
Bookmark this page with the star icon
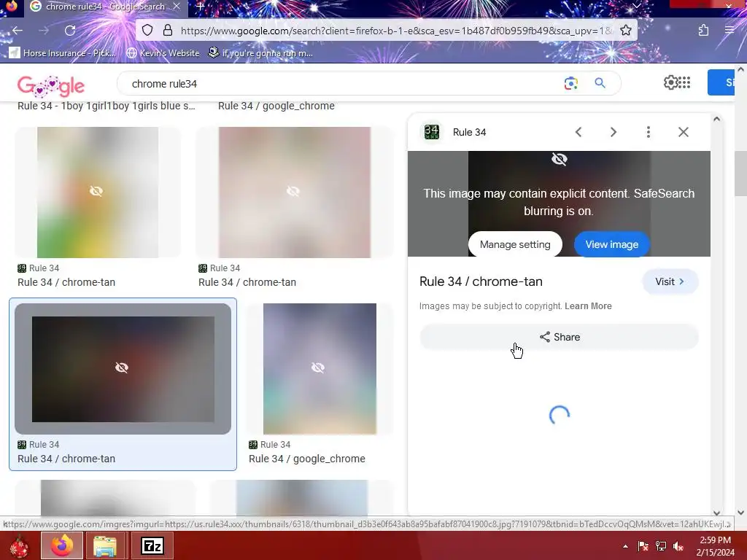click(x=626, y=31)
